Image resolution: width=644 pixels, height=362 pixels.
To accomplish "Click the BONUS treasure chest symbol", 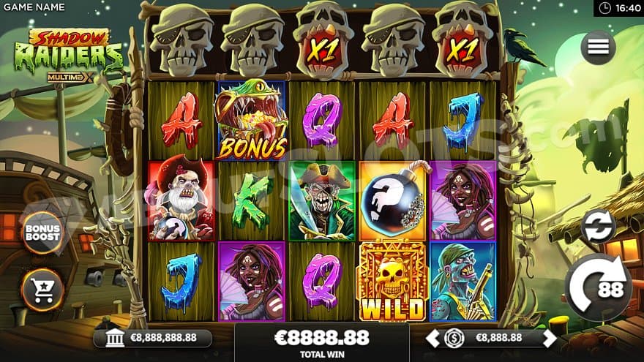I will pyautogui.click(x=251, y=120).
